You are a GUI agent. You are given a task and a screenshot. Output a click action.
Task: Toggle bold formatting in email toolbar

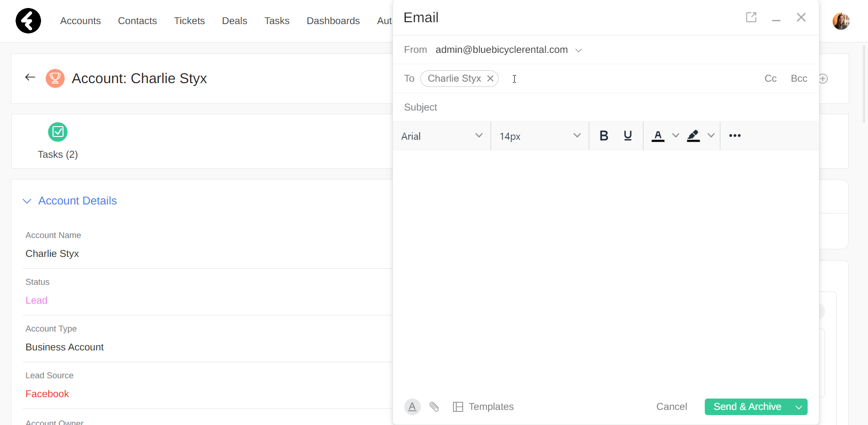click(x=604, y=136)
